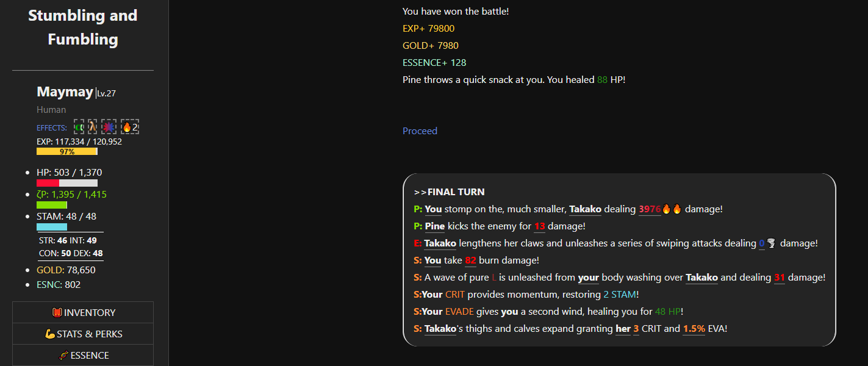Open the ESSENCE menu
868x366 pixels.
click(x=83, y=356)
